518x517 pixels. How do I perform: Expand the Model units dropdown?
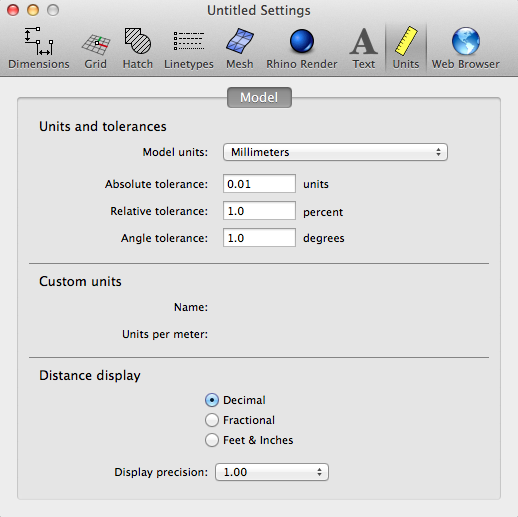coord(335,152)
